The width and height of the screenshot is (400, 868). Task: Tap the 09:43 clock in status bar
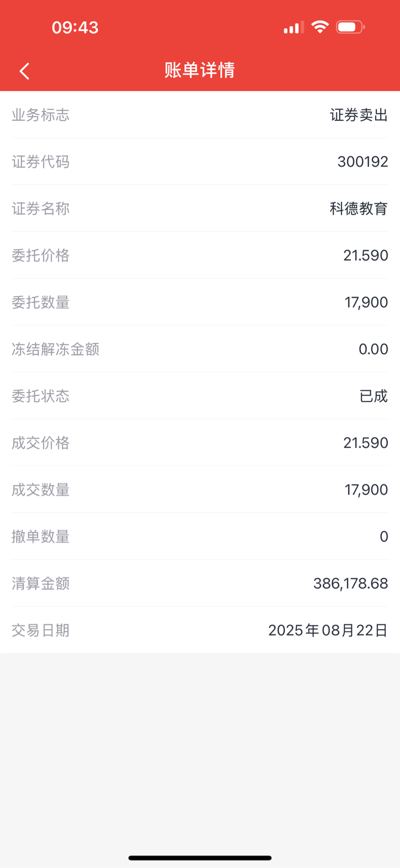pyautogui.click(x=75, y=27)
